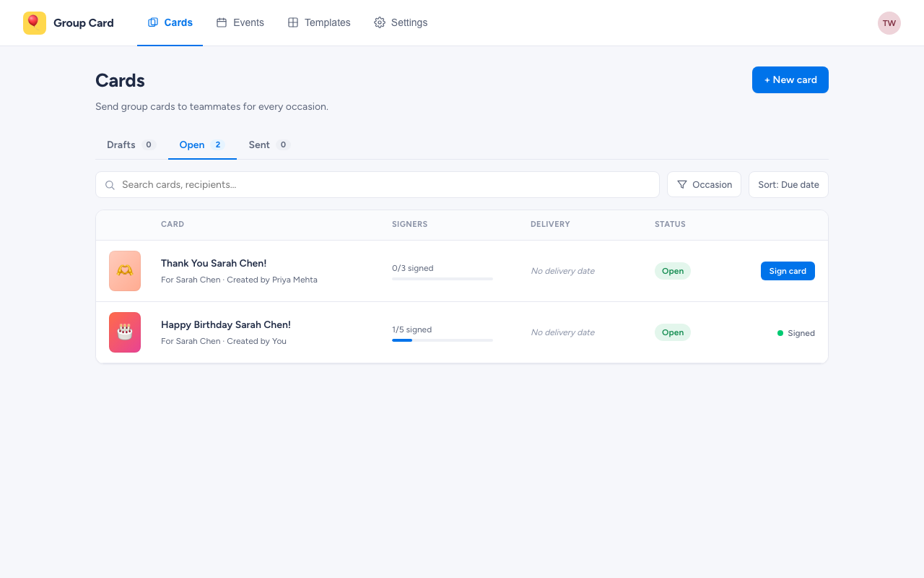The image size is (924, 578).
Task: Sign the Thank You Sarah Chen card
Action: 788,271
